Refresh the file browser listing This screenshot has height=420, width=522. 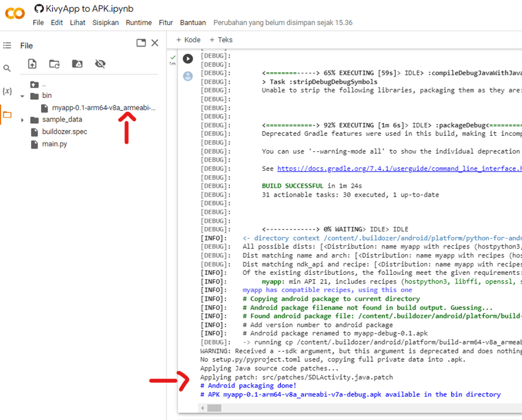pos(54,64)
